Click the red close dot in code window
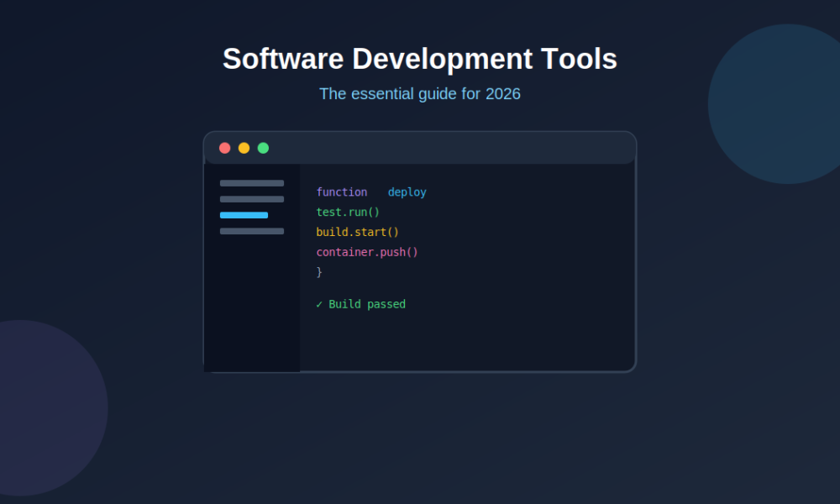840x504 pixels. 225,148
